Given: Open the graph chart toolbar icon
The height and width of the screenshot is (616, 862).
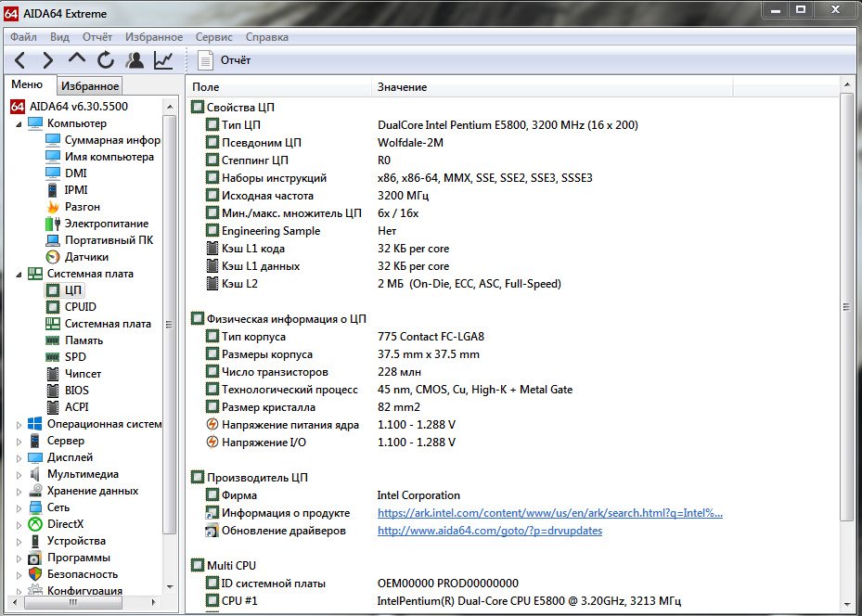Looking at the screenshot, I should click(x=164, y=60).
